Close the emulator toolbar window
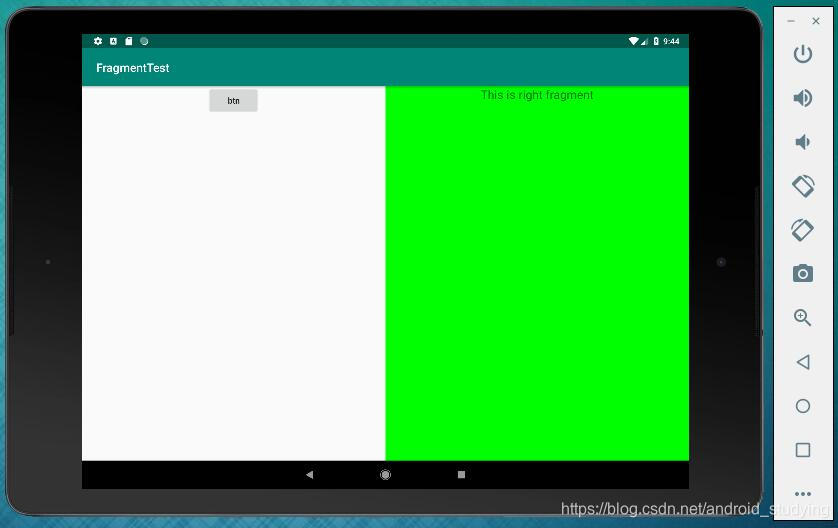 (x=816, y=21)
